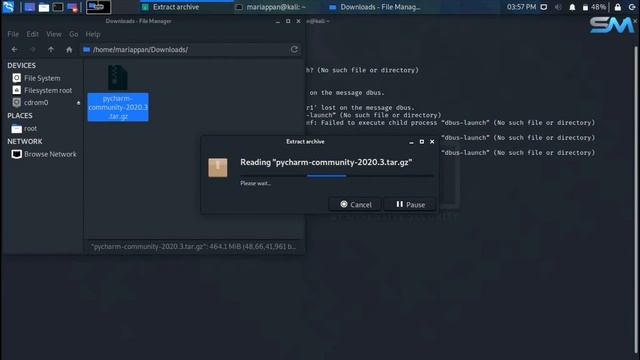Image resolution: width=640 pixels, height=360 pixels.
Task: Click the extraction progress bar
Action: (337, 176)
